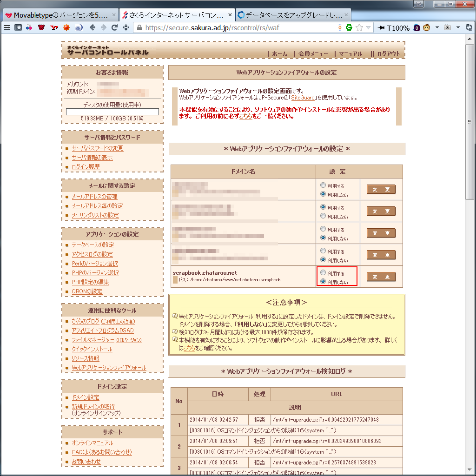476x476 pixels.
Task: Click the purple 0 counter extension icon
Action: (x=417, y=28)
